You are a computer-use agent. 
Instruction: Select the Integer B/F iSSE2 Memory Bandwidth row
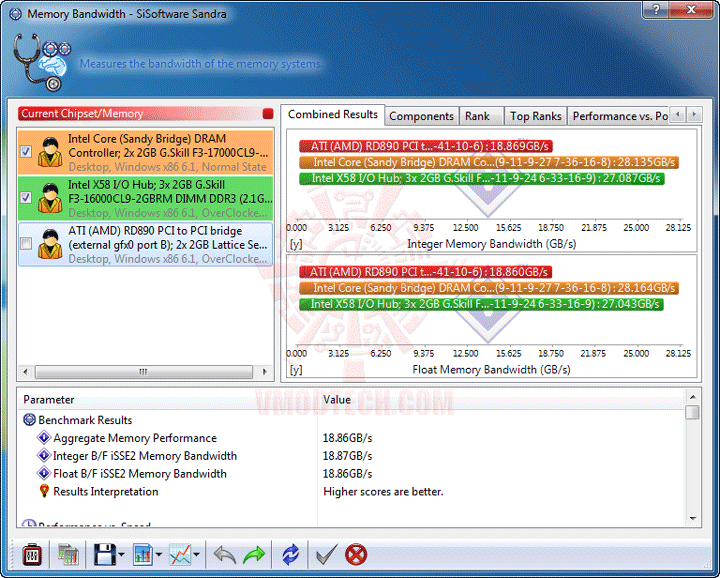click(x=351, y=455)
